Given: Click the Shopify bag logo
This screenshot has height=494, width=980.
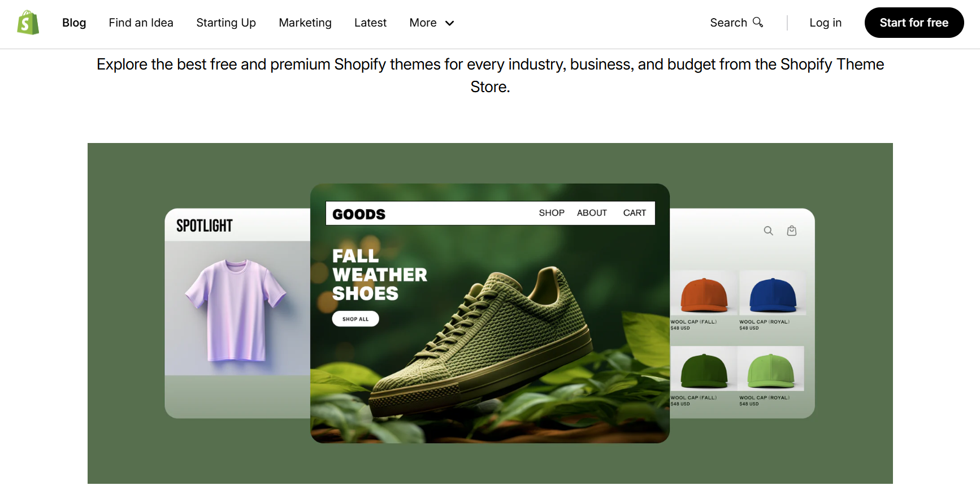Looking at the screenshot, I should 28,23.
